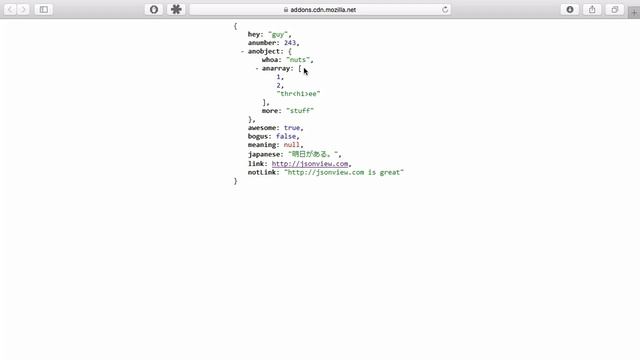Click the whoa property key

[270, 60]
